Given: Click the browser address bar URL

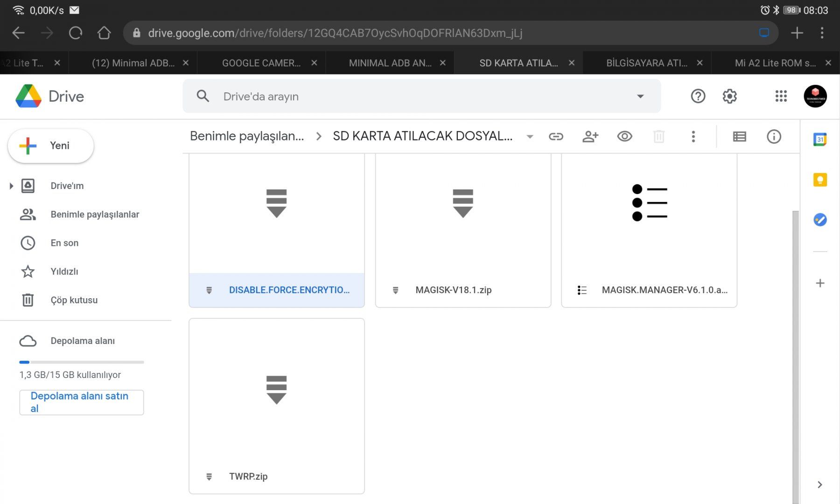Looking at the screenshot, I should click(x=335, y=33).
